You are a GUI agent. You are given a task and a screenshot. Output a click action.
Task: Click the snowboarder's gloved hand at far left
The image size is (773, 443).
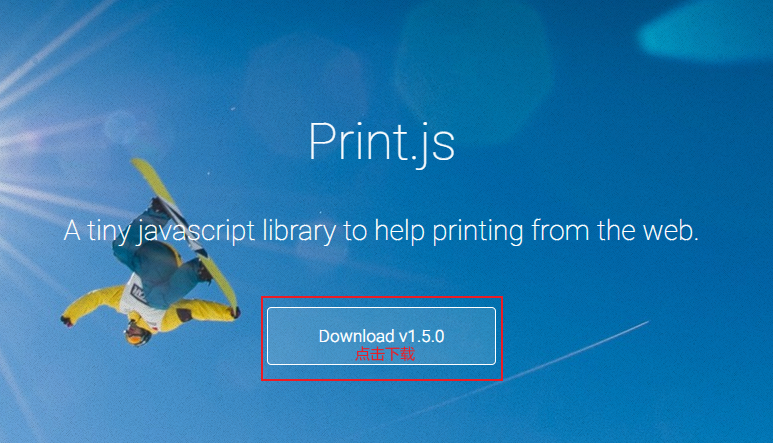point(67,321)
